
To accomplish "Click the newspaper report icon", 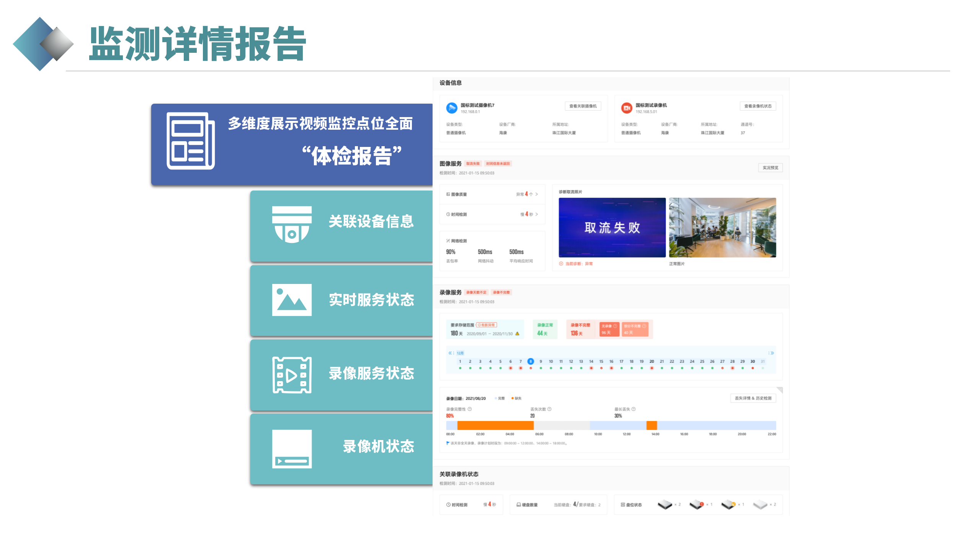I will [190, 141].
